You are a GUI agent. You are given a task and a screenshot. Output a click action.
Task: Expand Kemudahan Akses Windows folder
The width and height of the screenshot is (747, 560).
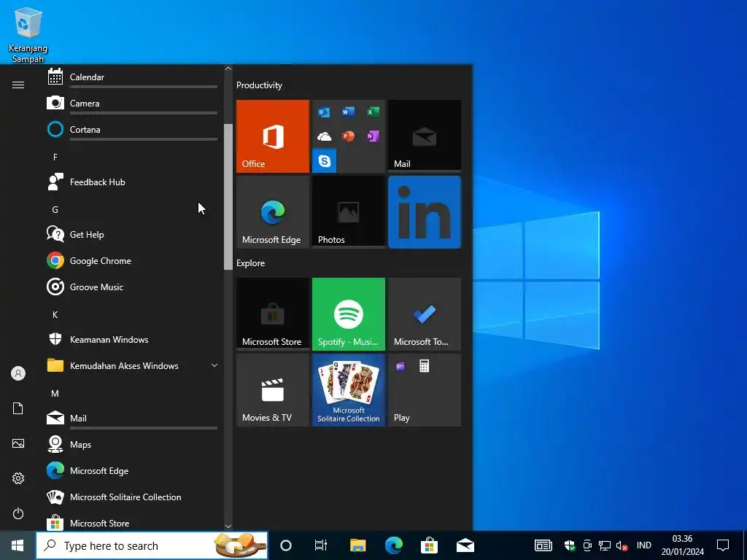click(133, 366)
